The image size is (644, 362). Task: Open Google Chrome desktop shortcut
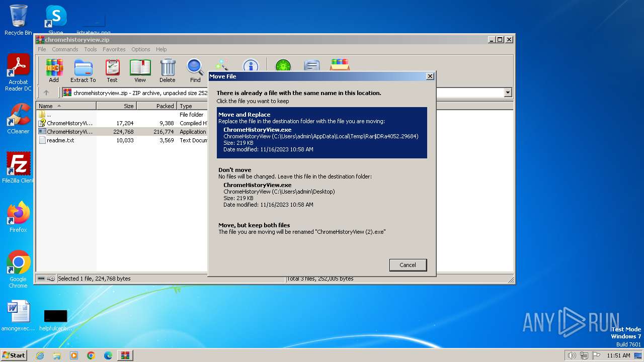pos(18,269)
